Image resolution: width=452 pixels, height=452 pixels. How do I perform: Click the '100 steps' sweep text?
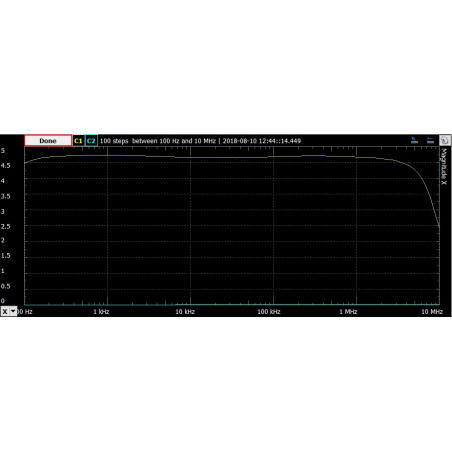pyautogui.click(x=114, y=141)
